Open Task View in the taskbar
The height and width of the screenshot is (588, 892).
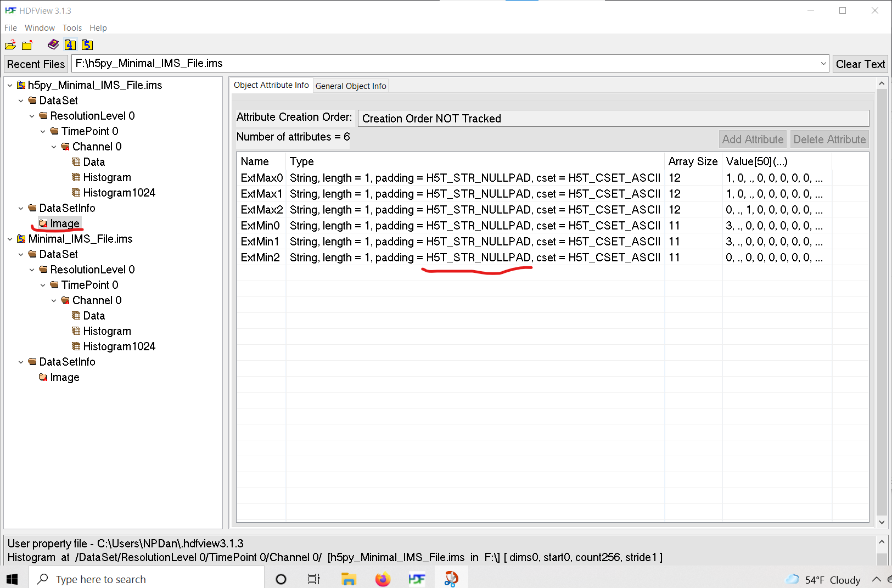pos(314,579)
